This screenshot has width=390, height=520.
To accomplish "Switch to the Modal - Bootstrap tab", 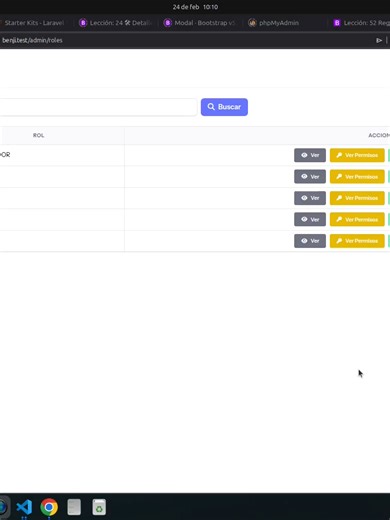I will tap(200, 23).
